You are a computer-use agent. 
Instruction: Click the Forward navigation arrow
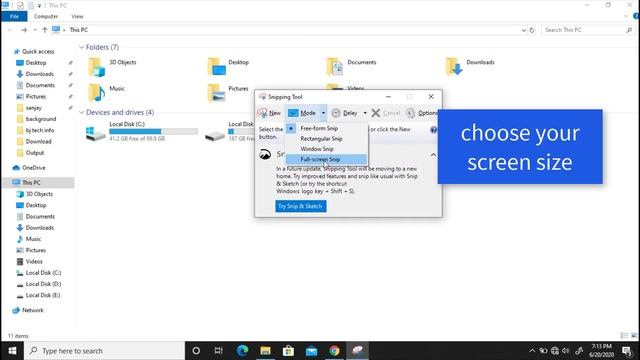click(24, 30)
